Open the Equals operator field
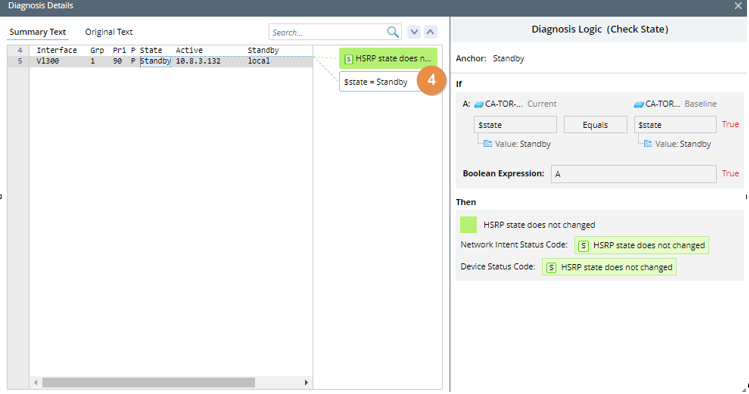749x394 pixels. (595, 125)
